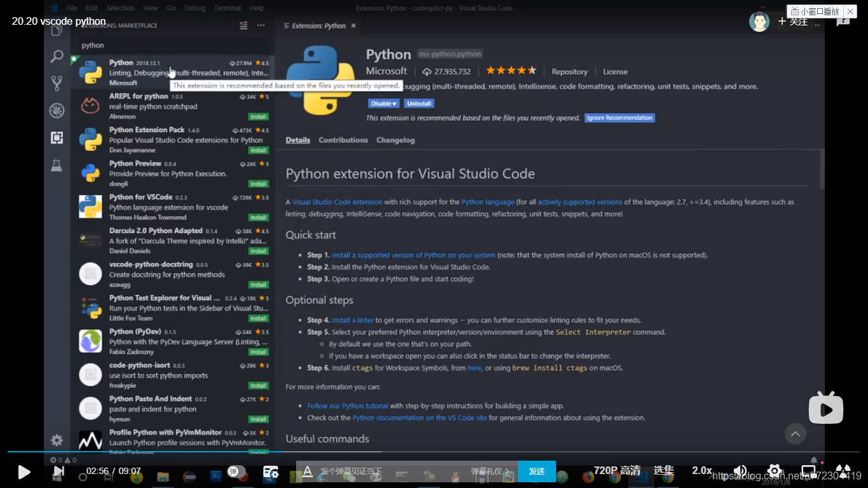The image size is (868, 488).
Task: Open the Debug view in activity bar
Action: click(57, 111)
